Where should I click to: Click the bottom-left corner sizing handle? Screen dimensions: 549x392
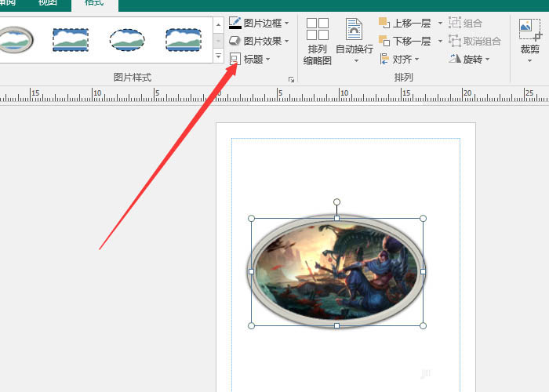click(x=251, y=326)
